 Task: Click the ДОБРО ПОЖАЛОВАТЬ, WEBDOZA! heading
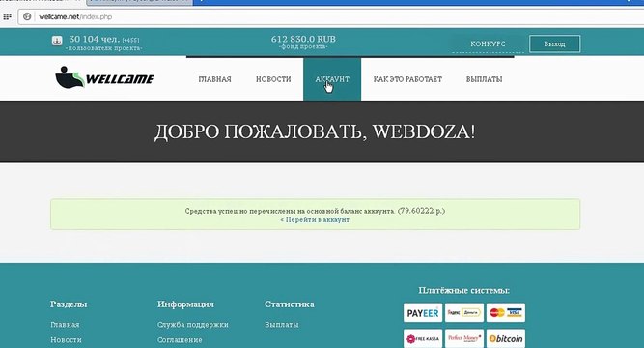pyautogui.click(x=315, y=132)
